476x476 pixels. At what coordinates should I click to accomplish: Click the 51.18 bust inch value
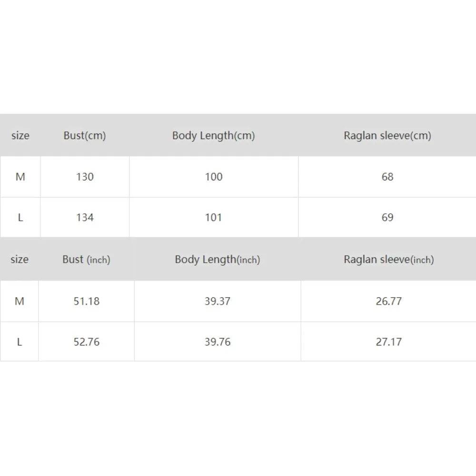(87, 301)
